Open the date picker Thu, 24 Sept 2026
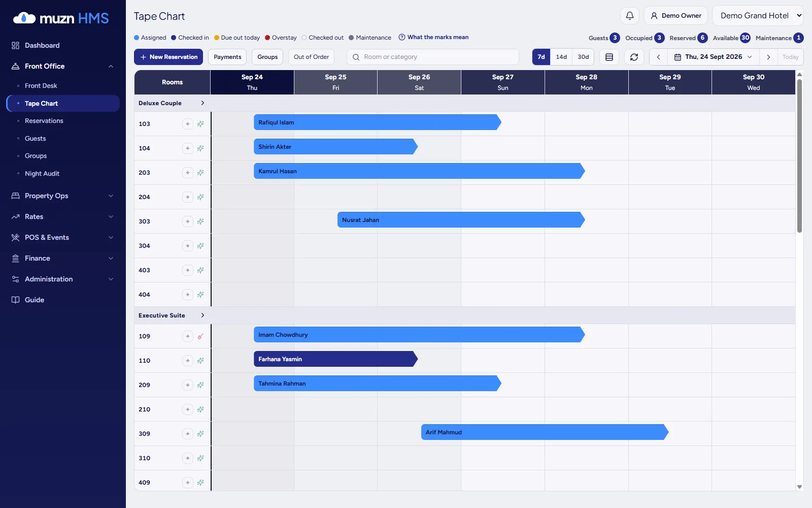This screenshot has height=508, width=812. point(713,57)
